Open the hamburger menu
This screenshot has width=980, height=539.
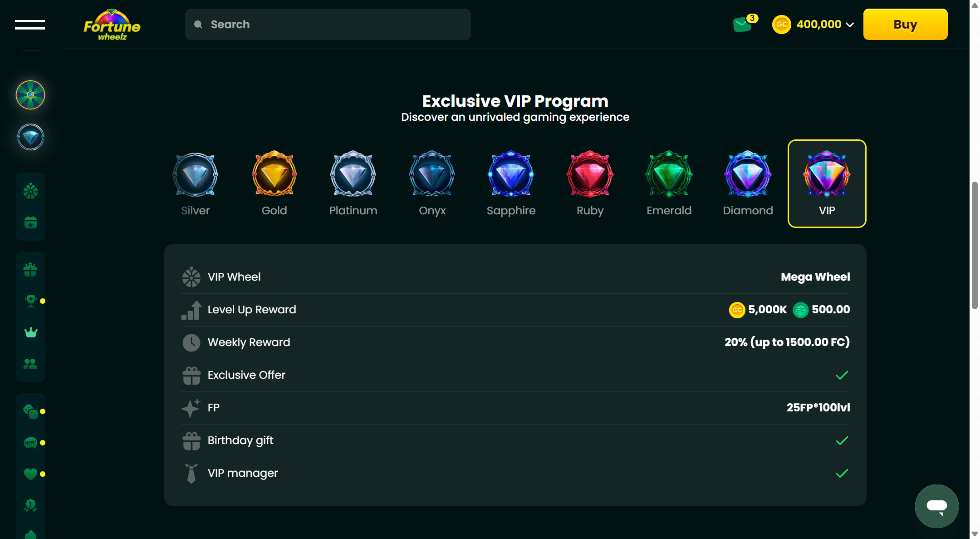[29, 25]
